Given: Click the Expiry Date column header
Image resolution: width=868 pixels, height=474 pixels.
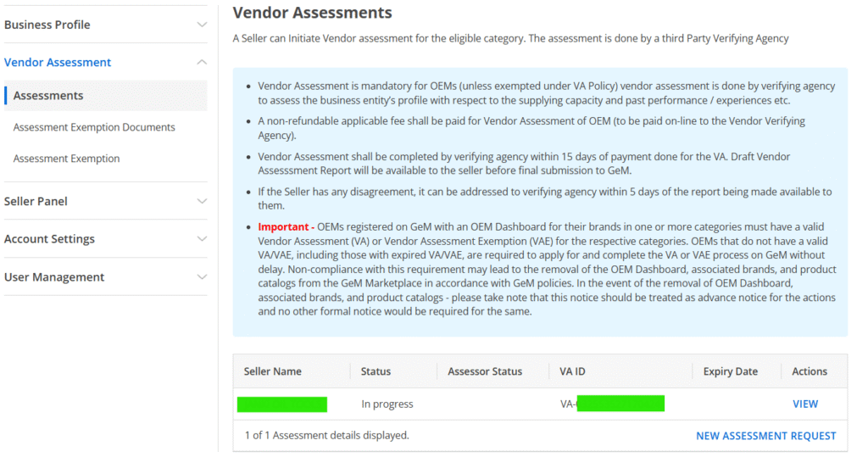Looking at the screenshot, I should tap(730, 371).
